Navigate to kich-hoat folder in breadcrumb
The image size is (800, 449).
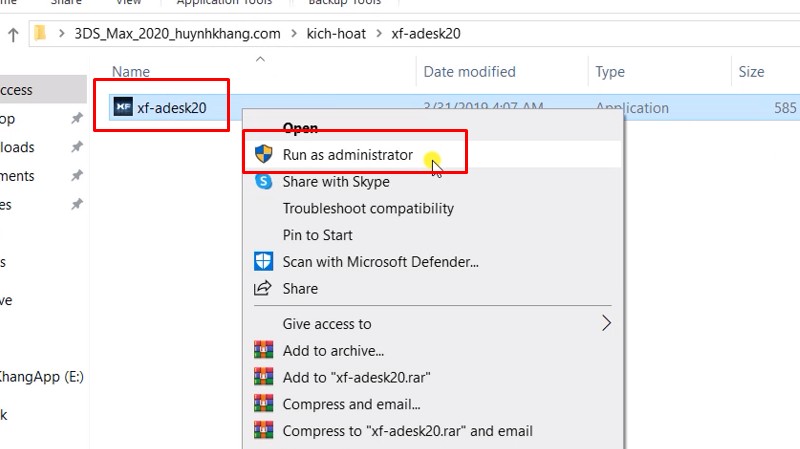click(x=335, y=34)
